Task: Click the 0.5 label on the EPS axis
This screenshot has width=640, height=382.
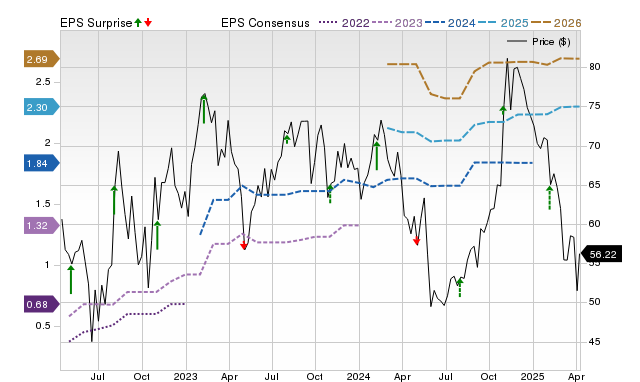Action: [43, 326]
